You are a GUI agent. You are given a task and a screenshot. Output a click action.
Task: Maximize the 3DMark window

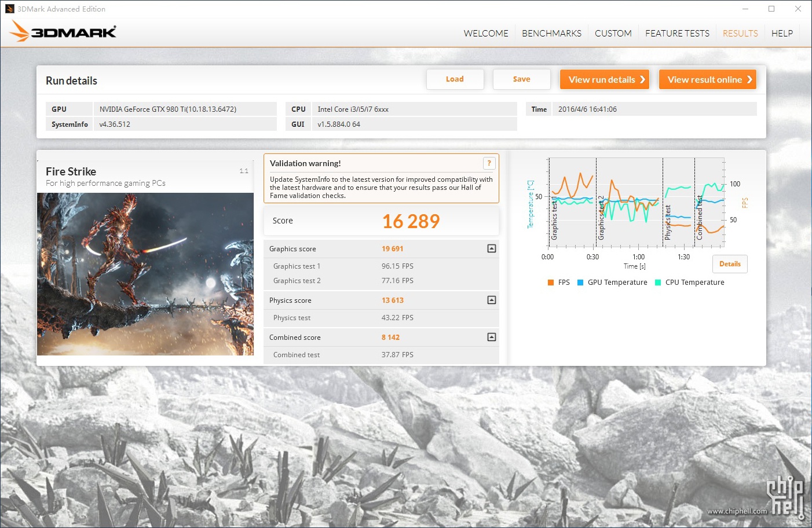771,9
